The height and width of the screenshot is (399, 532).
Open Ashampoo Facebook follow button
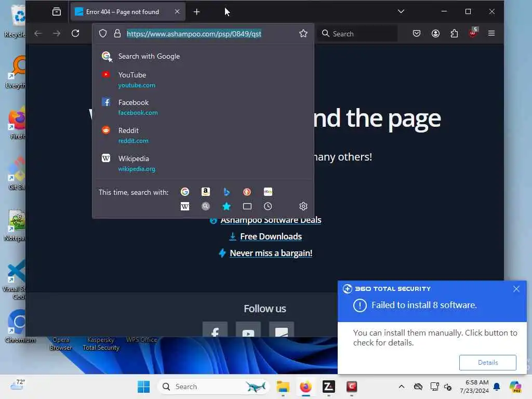click(x=215, y=329)
